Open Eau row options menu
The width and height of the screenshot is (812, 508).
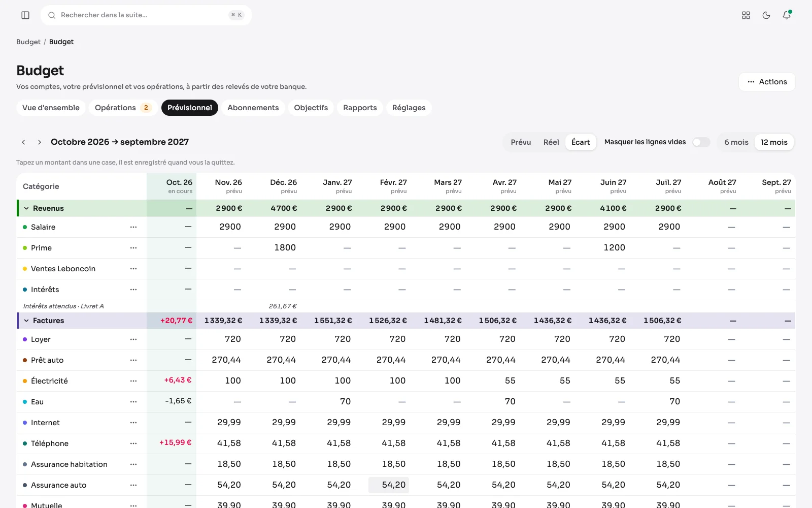point(133,402)
